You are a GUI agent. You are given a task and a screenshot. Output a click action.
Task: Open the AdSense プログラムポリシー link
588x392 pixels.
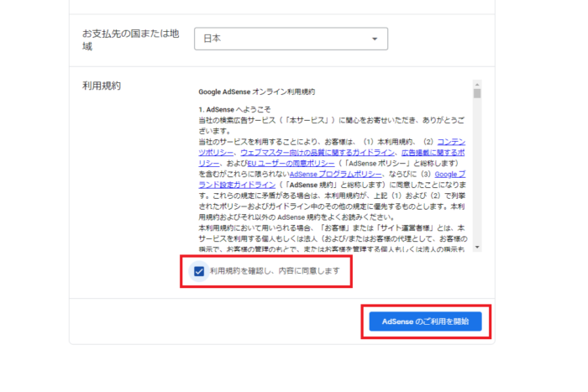336,175
